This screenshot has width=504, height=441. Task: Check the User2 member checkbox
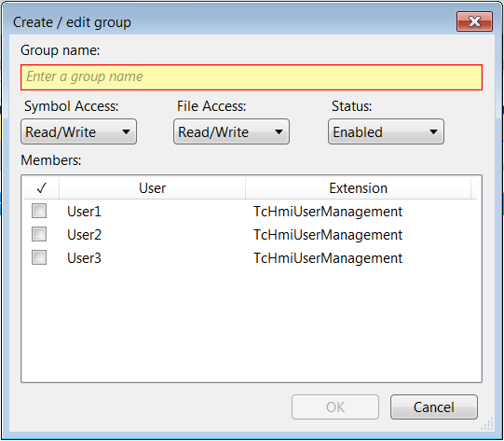click(39, 234)
